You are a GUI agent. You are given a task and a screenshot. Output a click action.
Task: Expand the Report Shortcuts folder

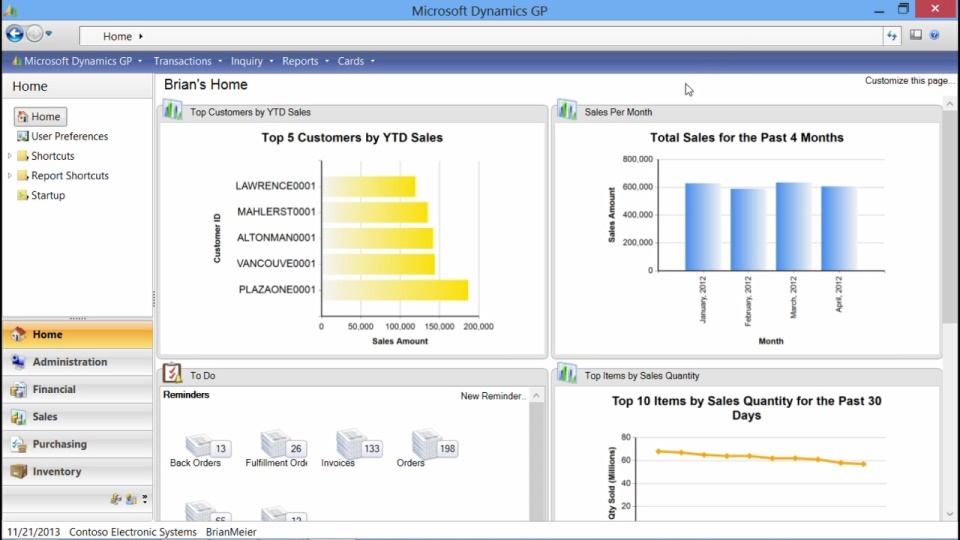pos(10,176)
